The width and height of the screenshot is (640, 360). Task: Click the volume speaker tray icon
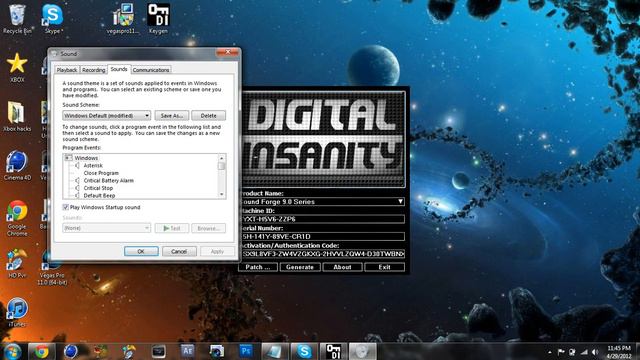pos(596,352)
